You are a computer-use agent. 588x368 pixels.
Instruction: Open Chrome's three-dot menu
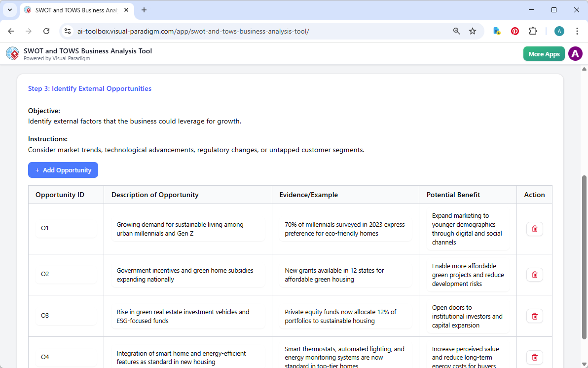(x=577, y=31)
